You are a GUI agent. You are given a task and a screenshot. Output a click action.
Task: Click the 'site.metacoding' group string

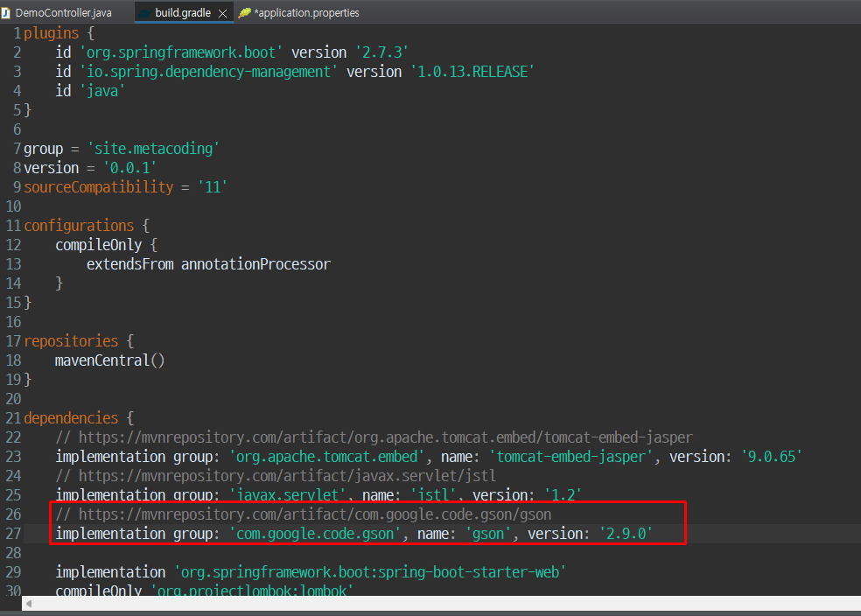click(x=153, y=148)
